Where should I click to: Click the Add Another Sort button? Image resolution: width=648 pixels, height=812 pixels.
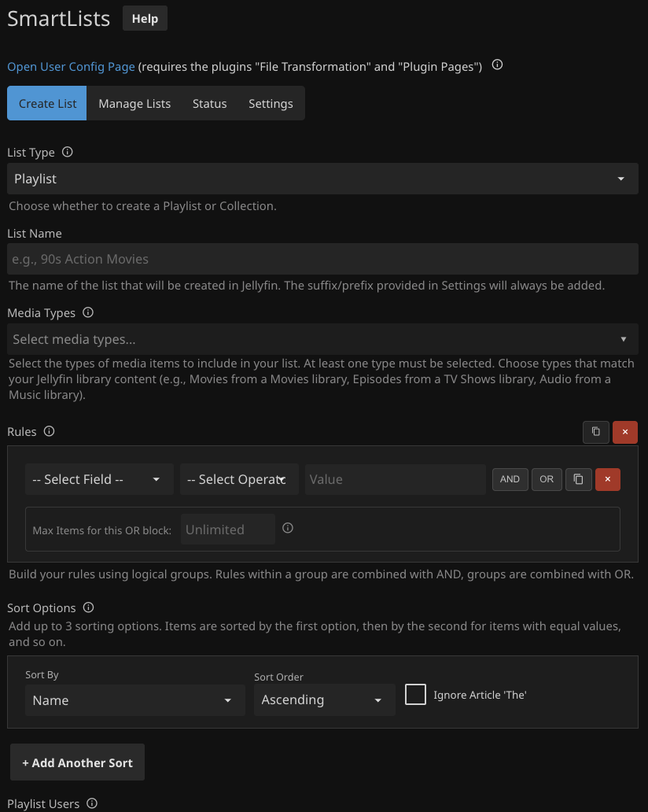(x=78, y=762)
